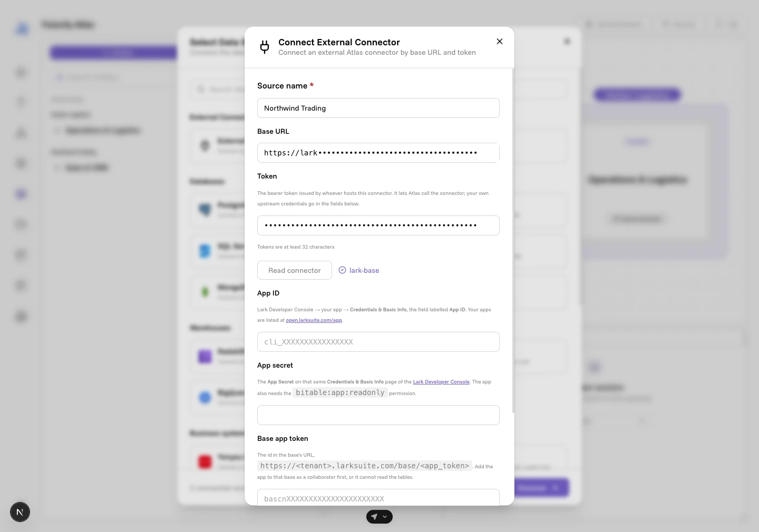Click the larksuite base URL example code
Viewport: 759px width, 532px height.
(x=365, y=466)
